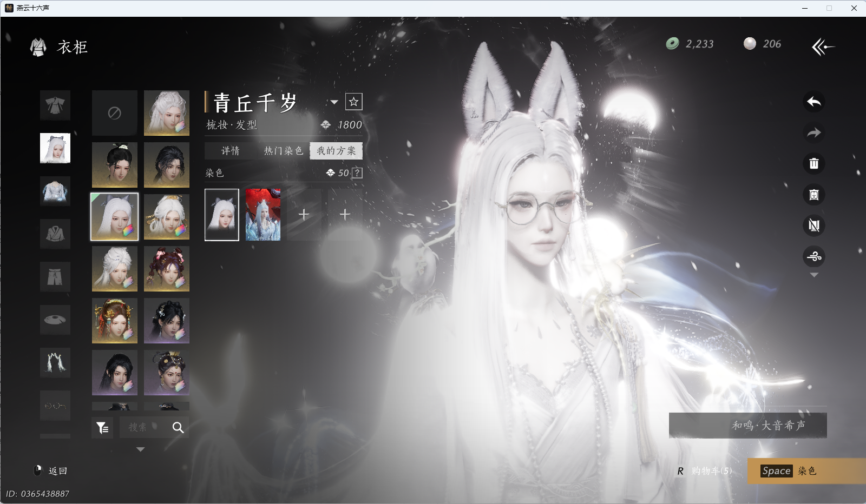The image size is (866, 504).
Task: Expand more options below the wind icon
Action: 813,275
